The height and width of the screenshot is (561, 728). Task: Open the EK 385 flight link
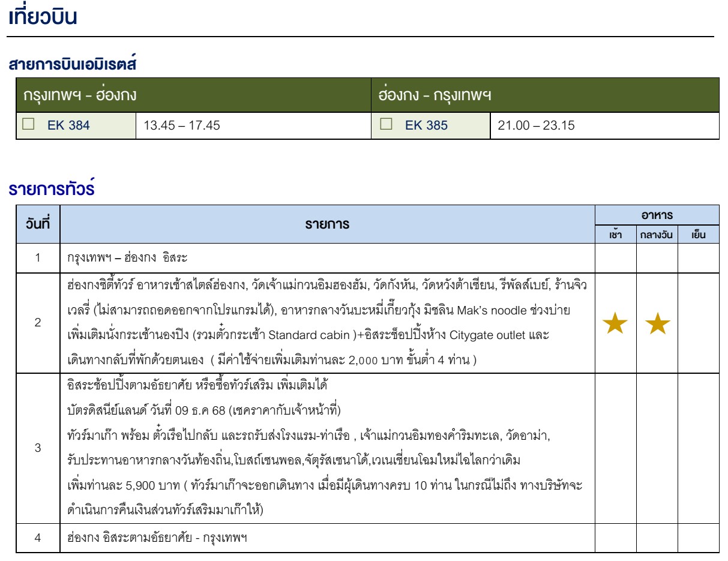pyautogui.click(x=426, y=126)
